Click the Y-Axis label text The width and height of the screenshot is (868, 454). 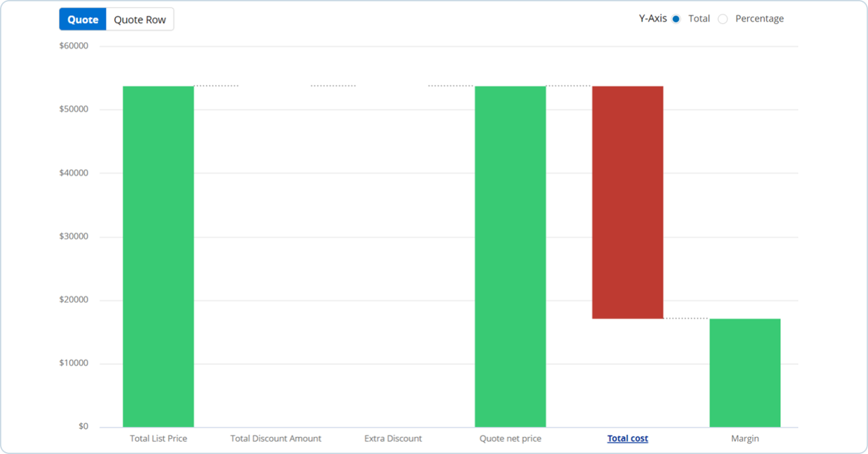(652, 19)
